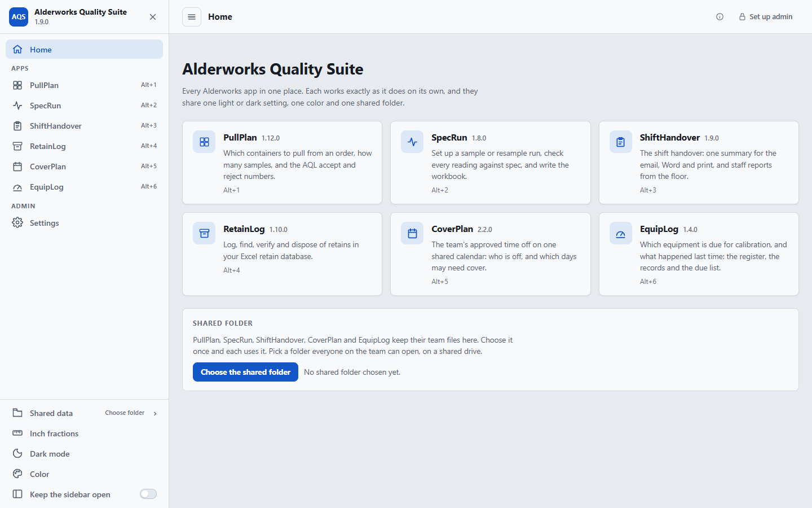
Task: Click the Shared data folder icon
Action: [x=17, y=413]
